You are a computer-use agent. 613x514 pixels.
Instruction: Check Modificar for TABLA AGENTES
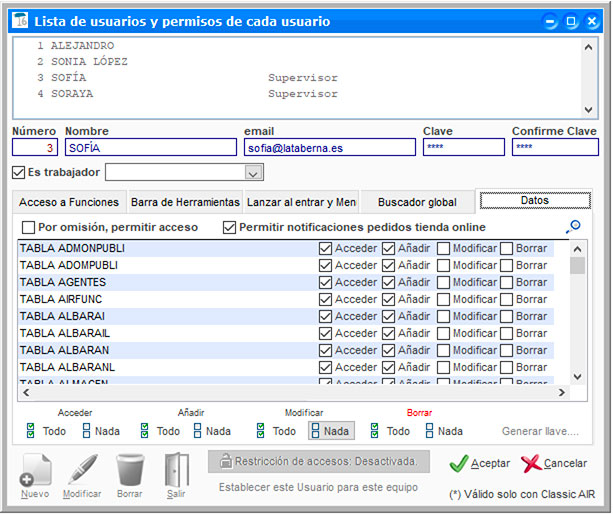pos(443,282)
